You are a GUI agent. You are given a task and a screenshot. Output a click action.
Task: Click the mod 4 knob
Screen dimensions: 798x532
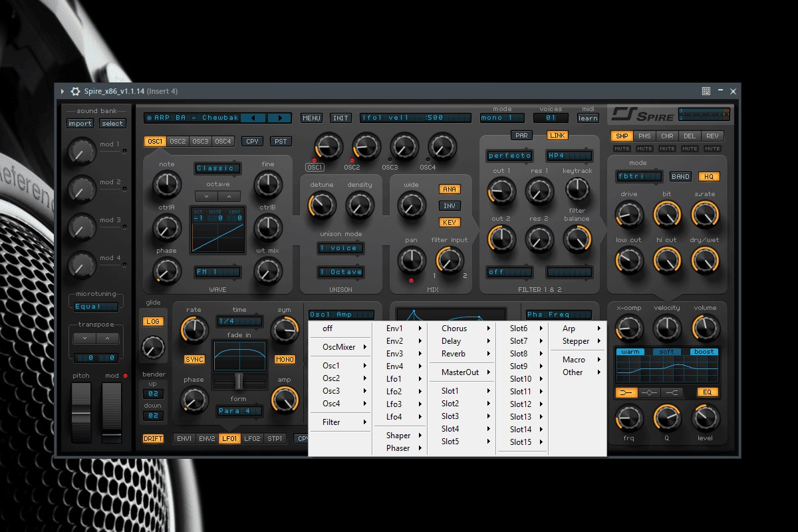coord(82,265)
